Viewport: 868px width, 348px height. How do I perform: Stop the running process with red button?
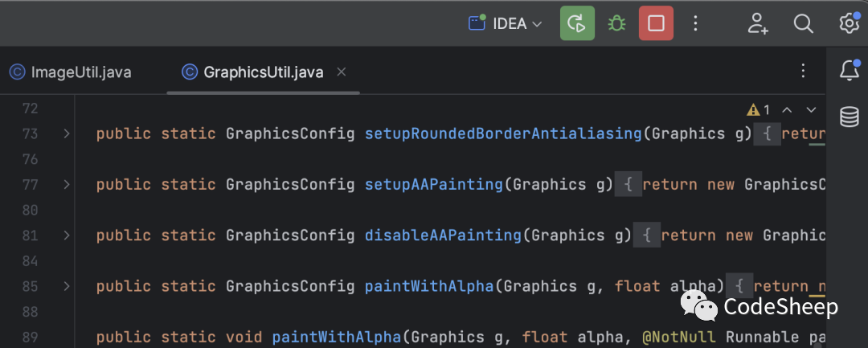pyautogui.click(x=656, y=23)
